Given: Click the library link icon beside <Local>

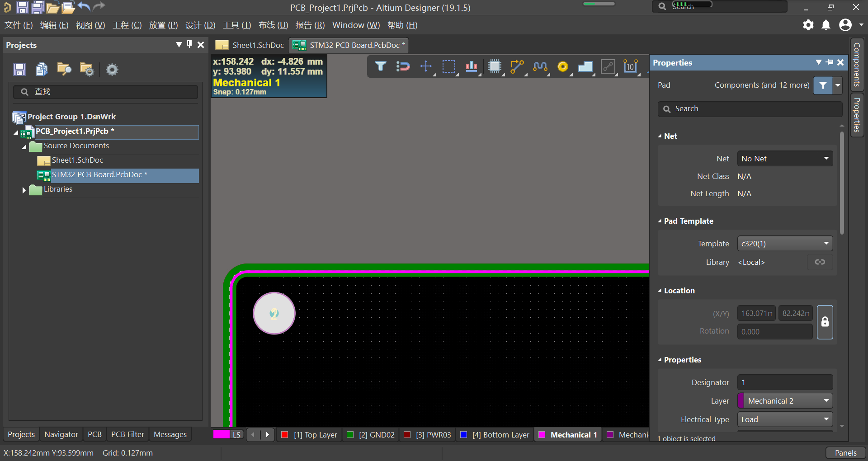Looking at the screenshot, I should [x=820, y=262].
